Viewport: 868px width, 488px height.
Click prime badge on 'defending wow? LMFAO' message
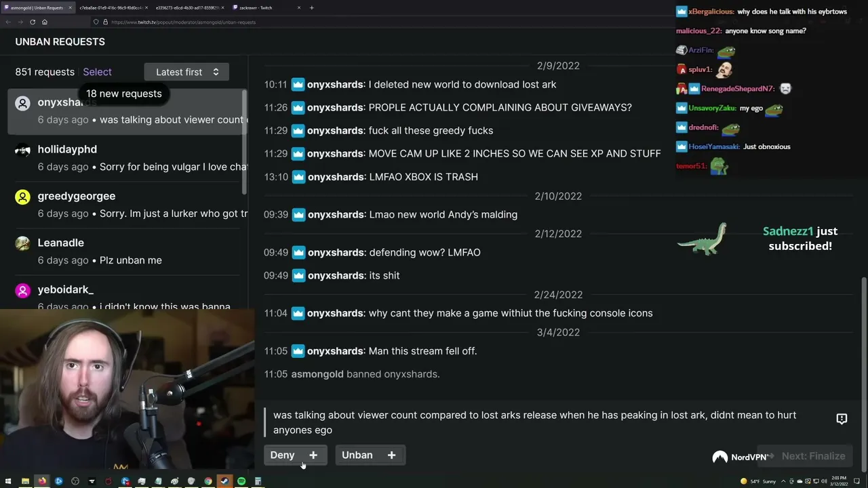coord(298,253)
